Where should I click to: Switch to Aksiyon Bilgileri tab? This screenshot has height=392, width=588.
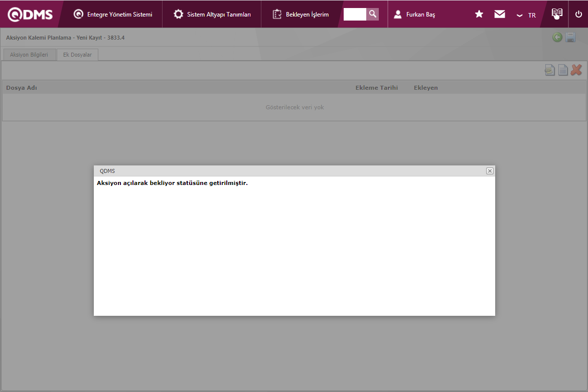point(29,55)
